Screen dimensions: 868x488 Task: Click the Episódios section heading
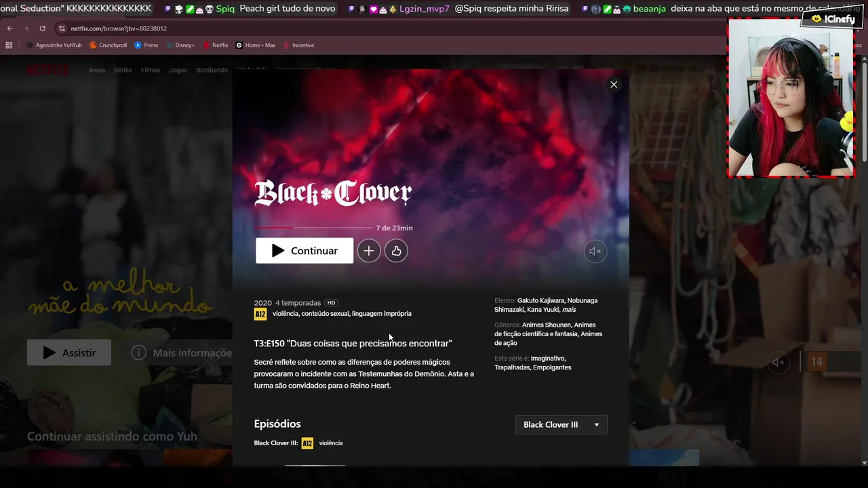[277, 424]
